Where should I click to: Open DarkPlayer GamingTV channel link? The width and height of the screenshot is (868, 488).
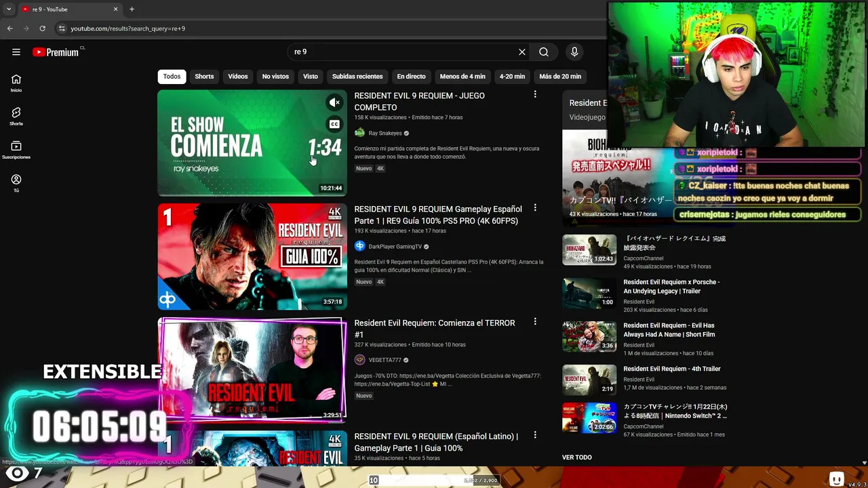click(395, 247)
